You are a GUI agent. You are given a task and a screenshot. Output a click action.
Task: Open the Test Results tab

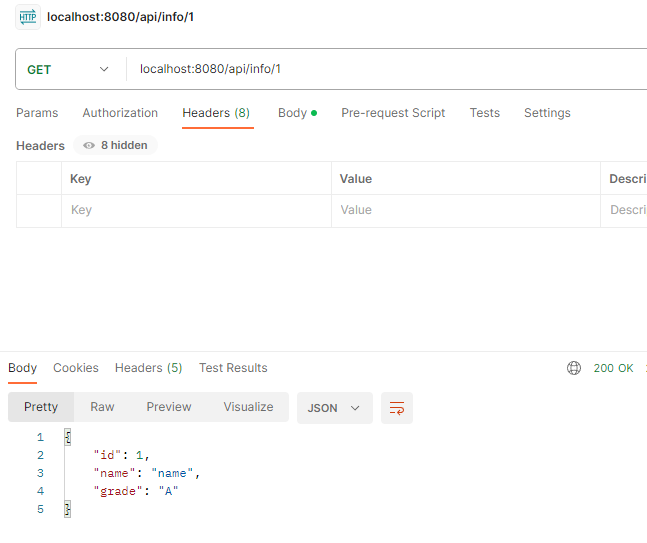(x=233, y=368)
